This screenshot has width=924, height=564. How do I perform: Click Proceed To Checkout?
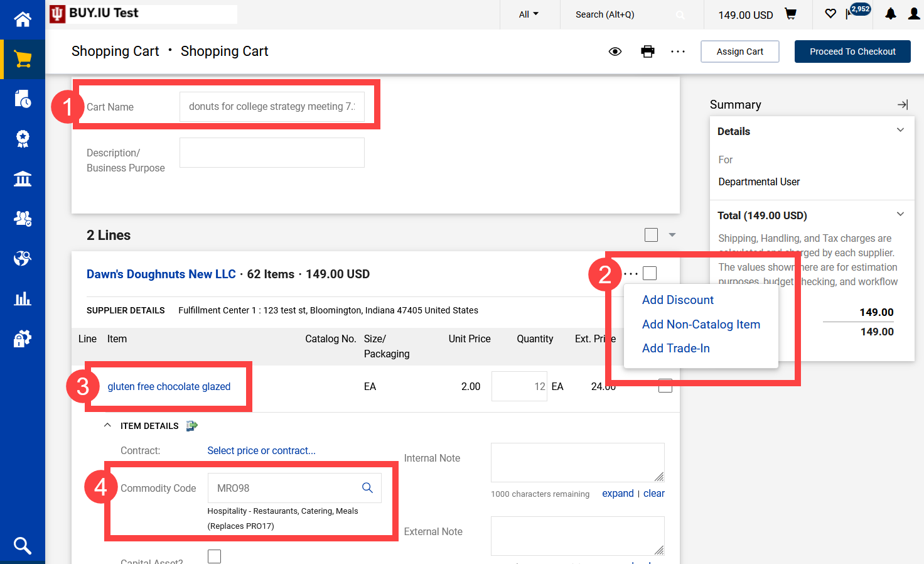point(852,52)
